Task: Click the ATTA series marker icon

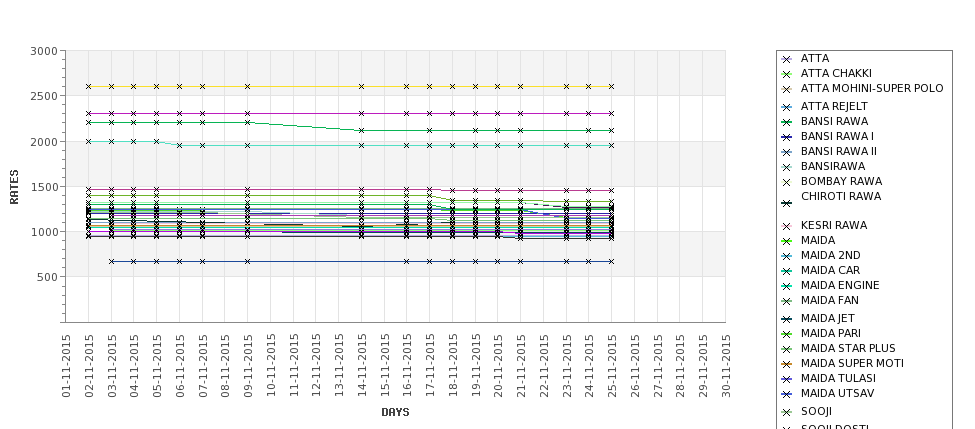Action: click(787, 60)
